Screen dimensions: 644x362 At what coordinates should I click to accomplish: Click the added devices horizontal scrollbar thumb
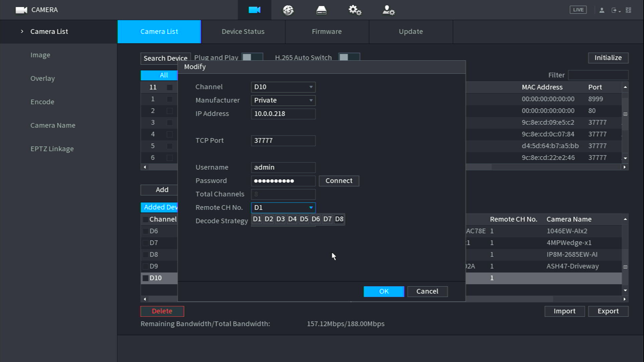coord(351,299)
